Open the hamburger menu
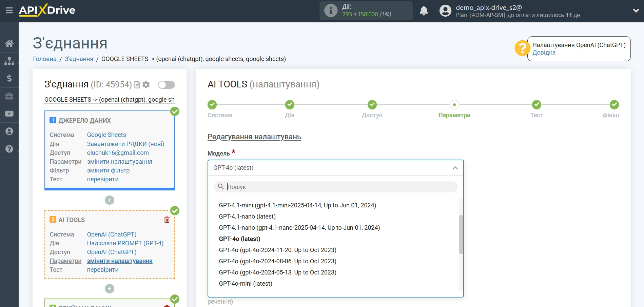Image resolution: width=644 pixels, height=307 pixels. click(x=9, y=11)
